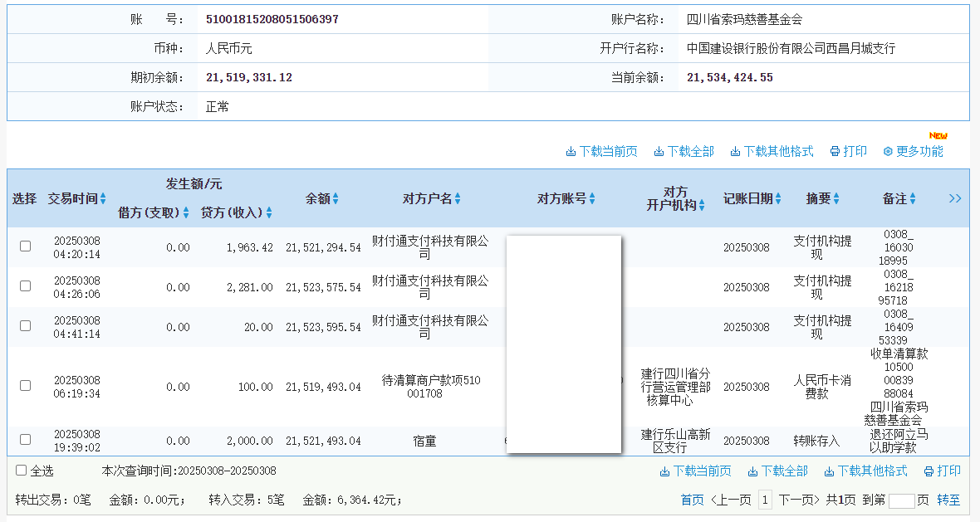The width and height of the screenshot is (980, 522).
Task: Sort by 摘要 column arrows
Action: 836,199
